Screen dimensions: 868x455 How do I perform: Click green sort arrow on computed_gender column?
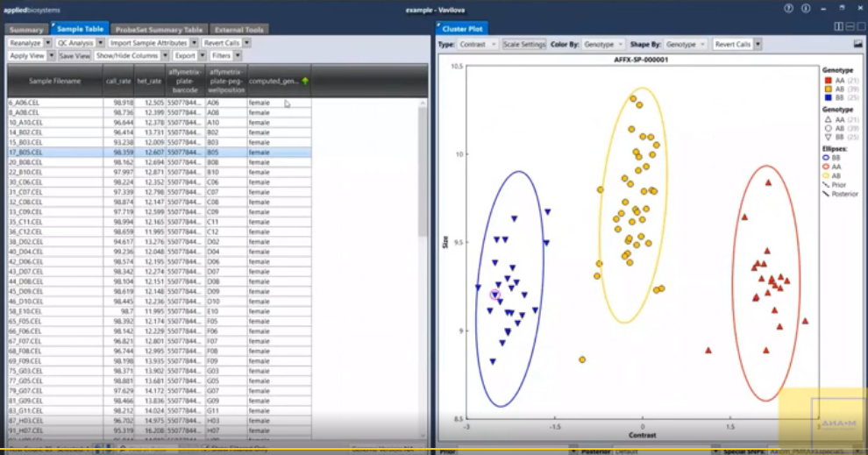[304, 81]
